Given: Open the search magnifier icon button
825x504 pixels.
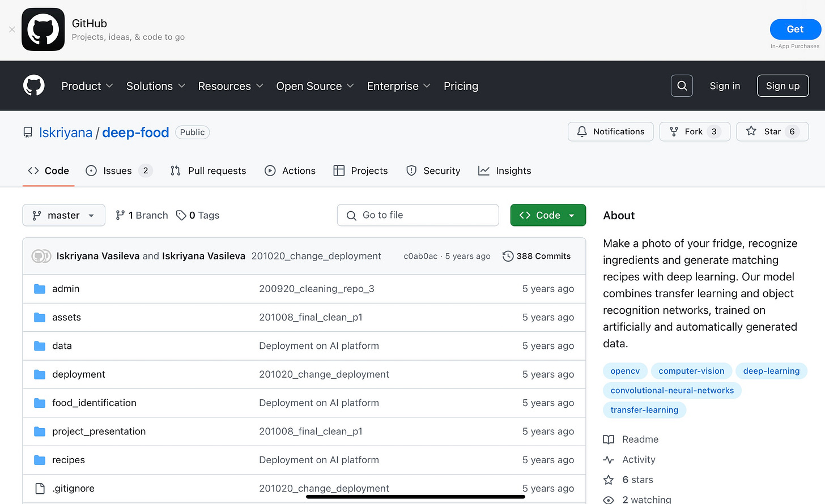Looking at the screenshot, I should click(682, 86).
